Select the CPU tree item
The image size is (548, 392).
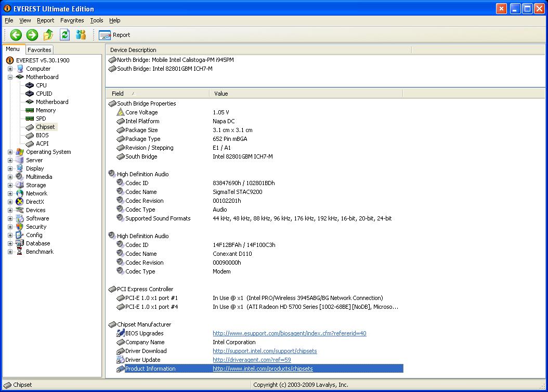point(41,85)
